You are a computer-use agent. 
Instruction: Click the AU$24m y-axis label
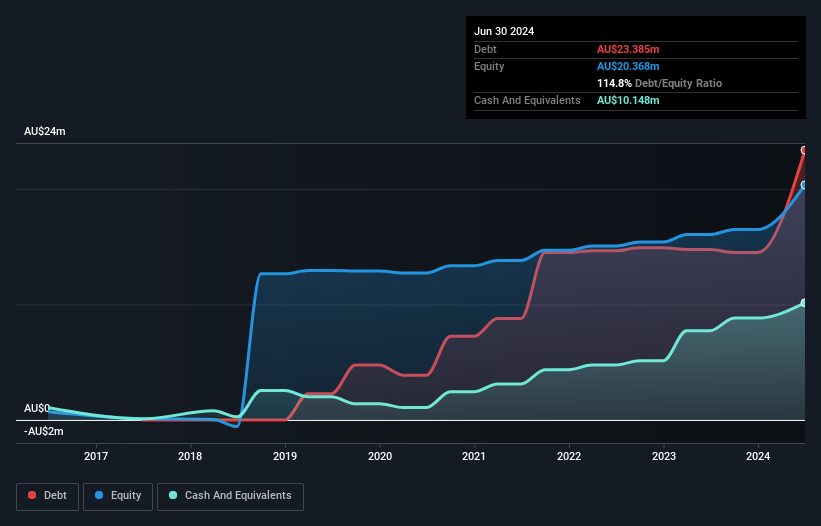click(x=45, y=131)
